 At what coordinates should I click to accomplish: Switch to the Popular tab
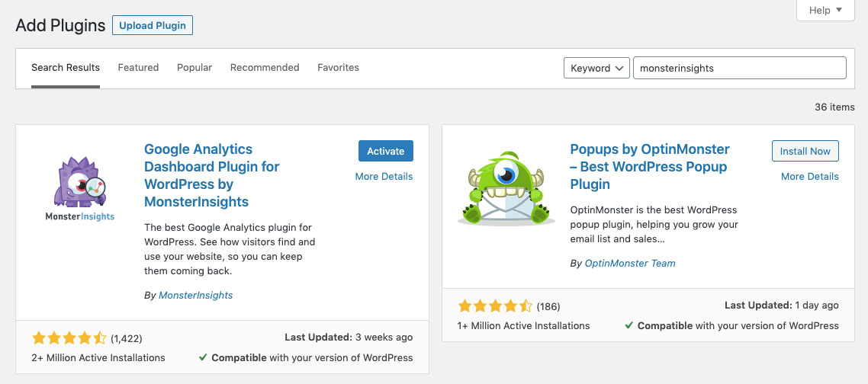coord(194,68)
